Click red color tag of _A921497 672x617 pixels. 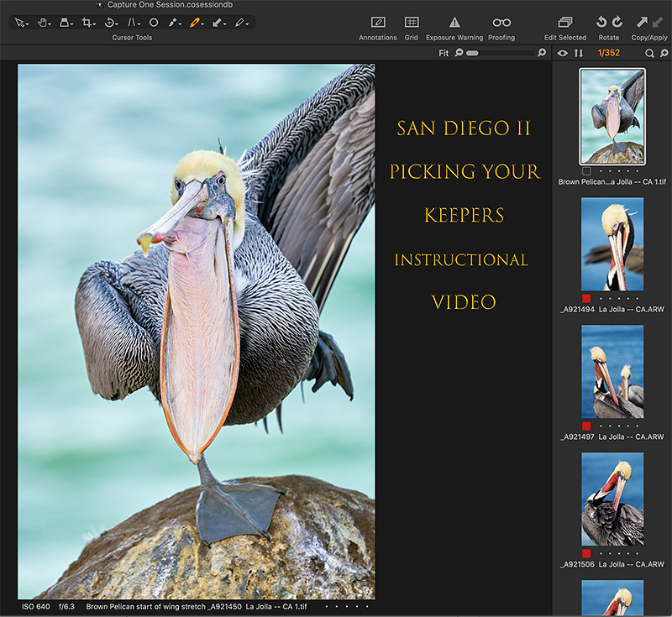[586, 426]
